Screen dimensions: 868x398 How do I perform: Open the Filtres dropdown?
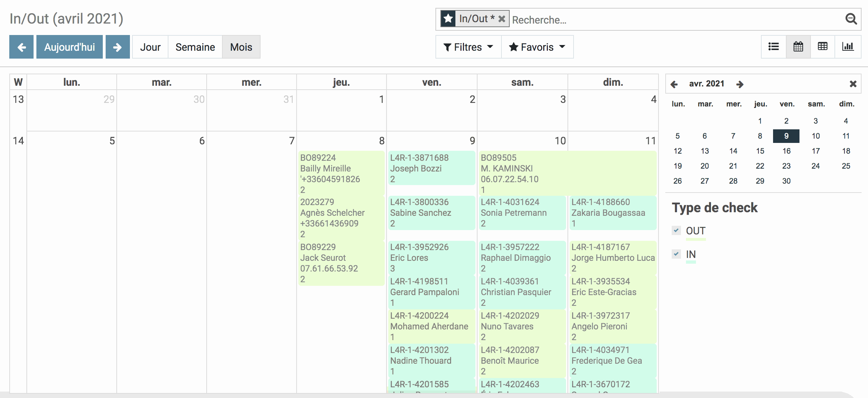(468, 47)
